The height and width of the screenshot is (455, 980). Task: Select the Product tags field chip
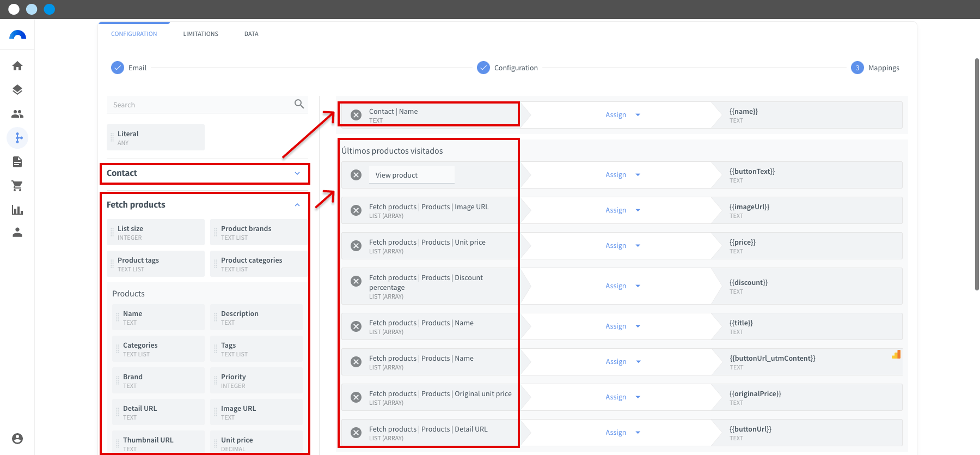tap(156, 264)
